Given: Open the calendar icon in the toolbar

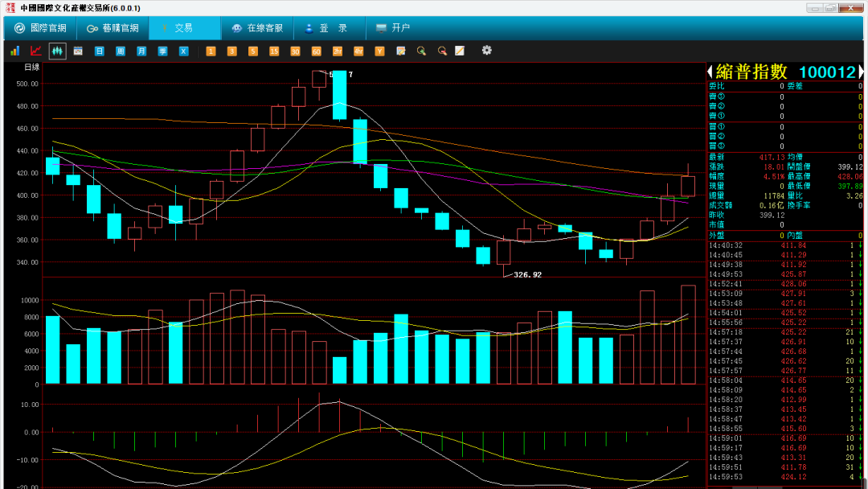Looking at the screenshot, I should [78, 51].
